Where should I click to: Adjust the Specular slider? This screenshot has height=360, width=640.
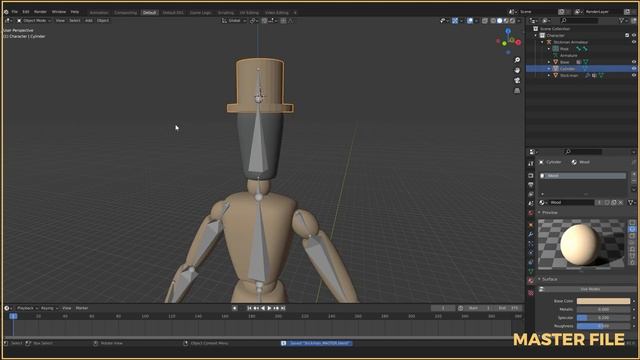pos(603,318)
